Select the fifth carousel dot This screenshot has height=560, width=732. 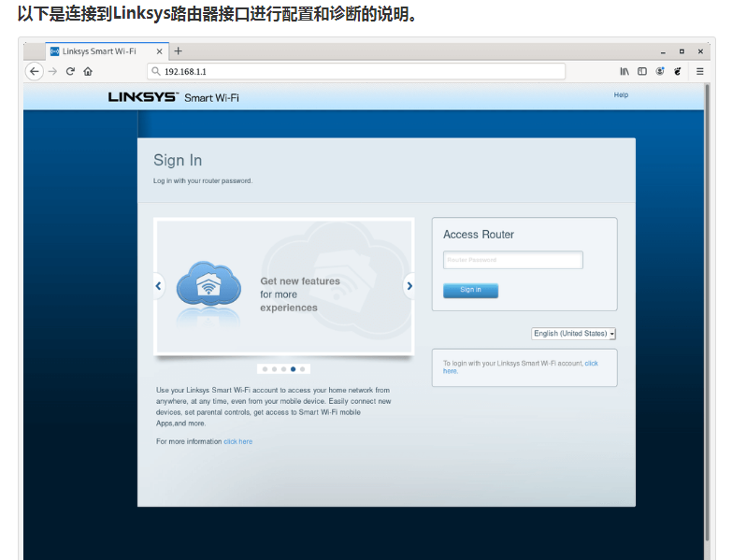(x=302, y=369)
